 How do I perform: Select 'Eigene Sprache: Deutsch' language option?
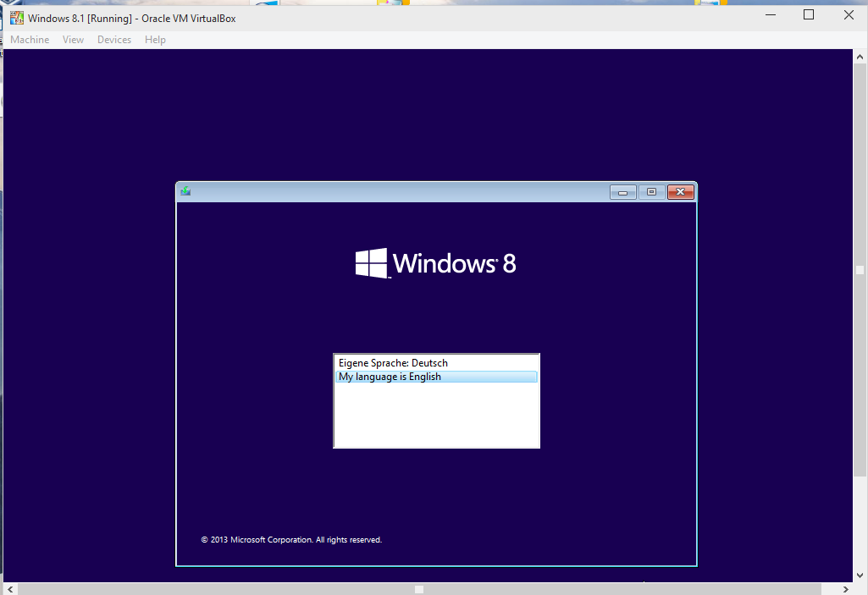(436, 363)
